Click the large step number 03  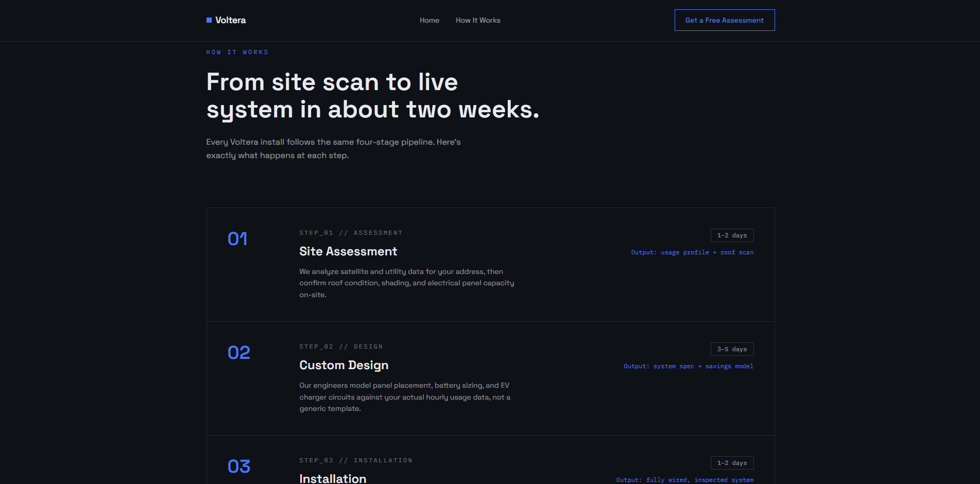[x=239, y=466]
